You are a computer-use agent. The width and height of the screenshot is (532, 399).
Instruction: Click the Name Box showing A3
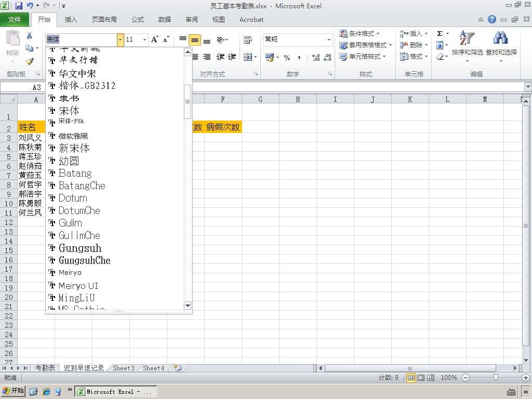pos(22,87)
